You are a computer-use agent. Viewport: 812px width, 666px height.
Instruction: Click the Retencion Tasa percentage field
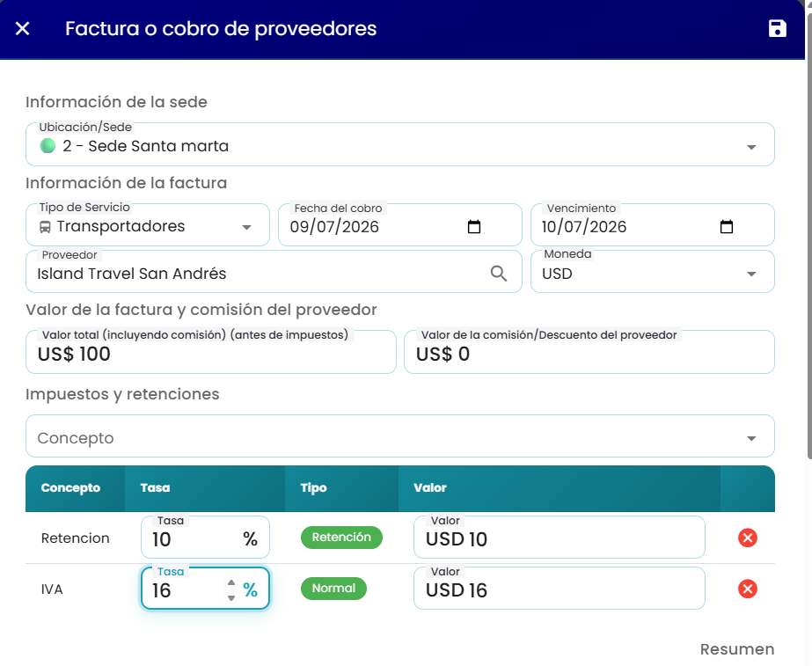tap(205, 538)
